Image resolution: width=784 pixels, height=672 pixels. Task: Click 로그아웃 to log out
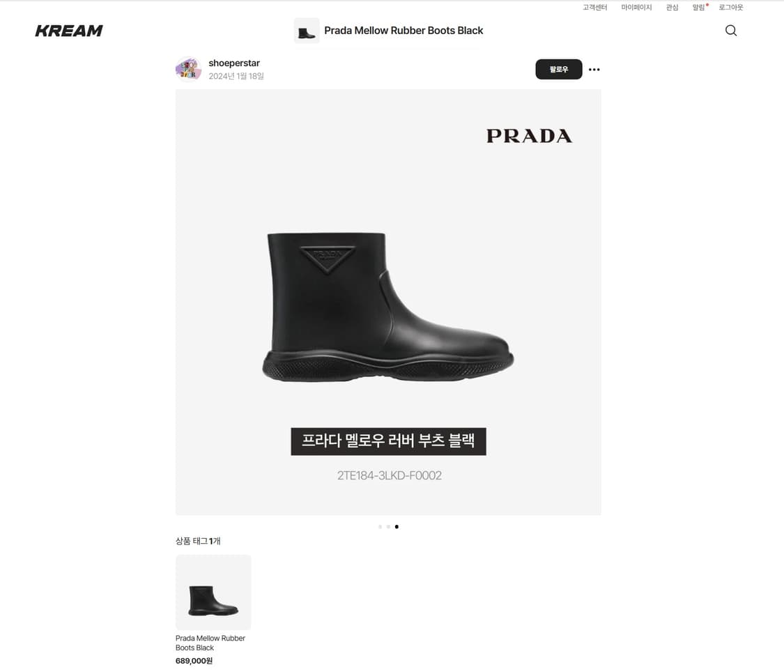pyautogui.click(x=730, y=7)
